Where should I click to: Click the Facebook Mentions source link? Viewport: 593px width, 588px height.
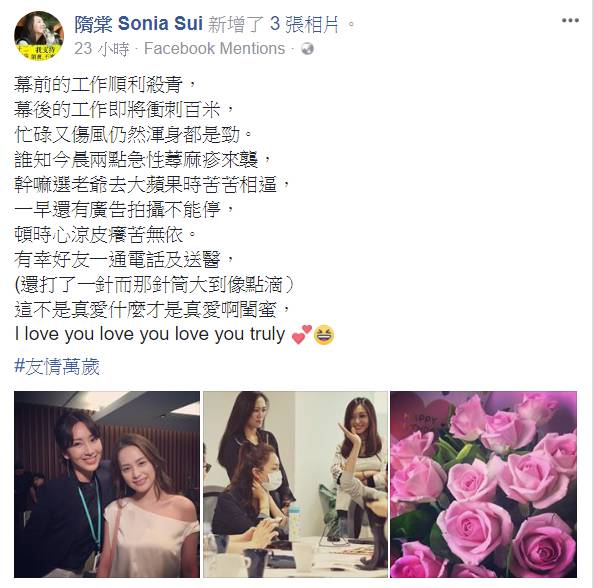tap(214, 48)
